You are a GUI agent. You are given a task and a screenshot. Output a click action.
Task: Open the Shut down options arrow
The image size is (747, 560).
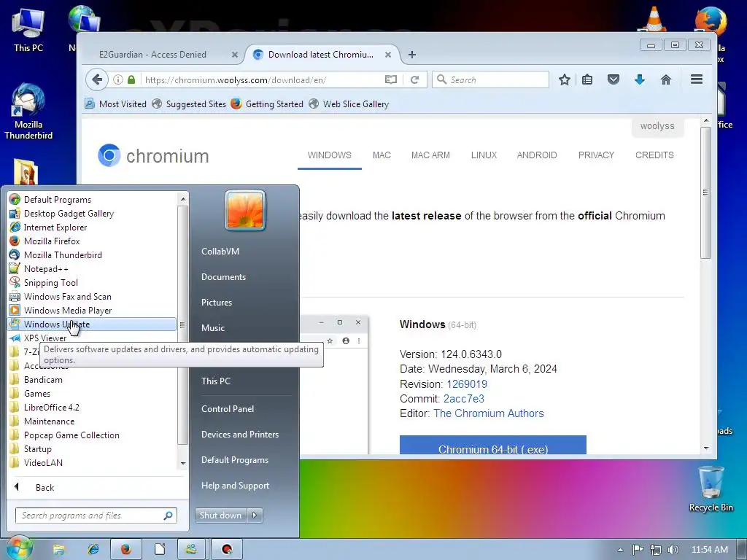255,516
